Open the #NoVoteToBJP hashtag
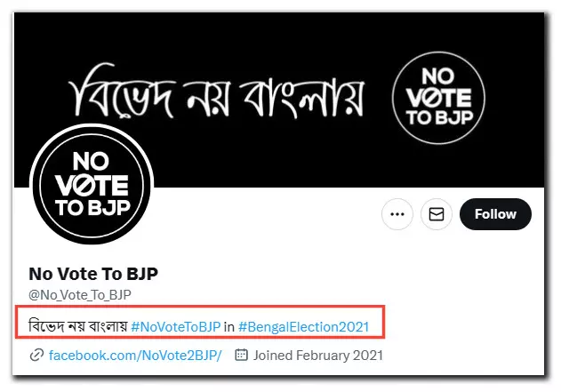561x392 pixels. [x=176, y=326]
